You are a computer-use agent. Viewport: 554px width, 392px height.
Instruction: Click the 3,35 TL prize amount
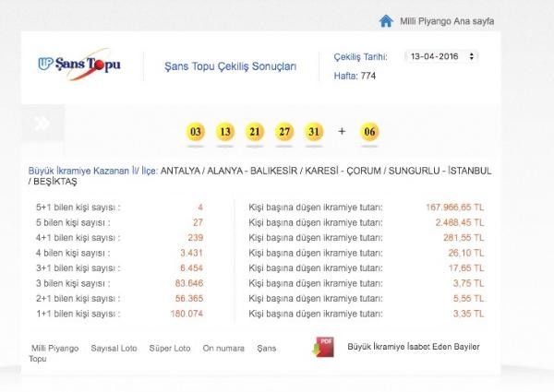[x=468, y=314]
